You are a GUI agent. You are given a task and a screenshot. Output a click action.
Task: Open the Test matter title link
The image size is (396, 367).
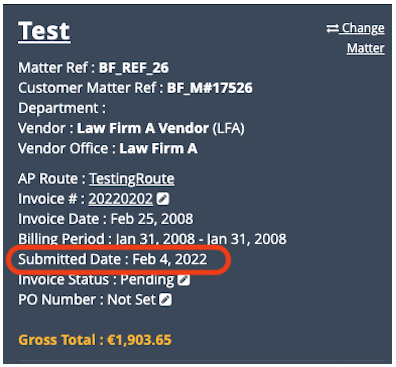coord(44,31)
